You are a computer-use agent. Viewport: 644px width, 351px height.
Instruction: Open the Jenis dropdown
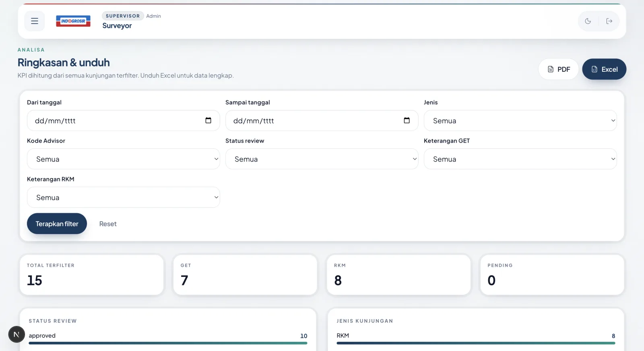point(520,120)
